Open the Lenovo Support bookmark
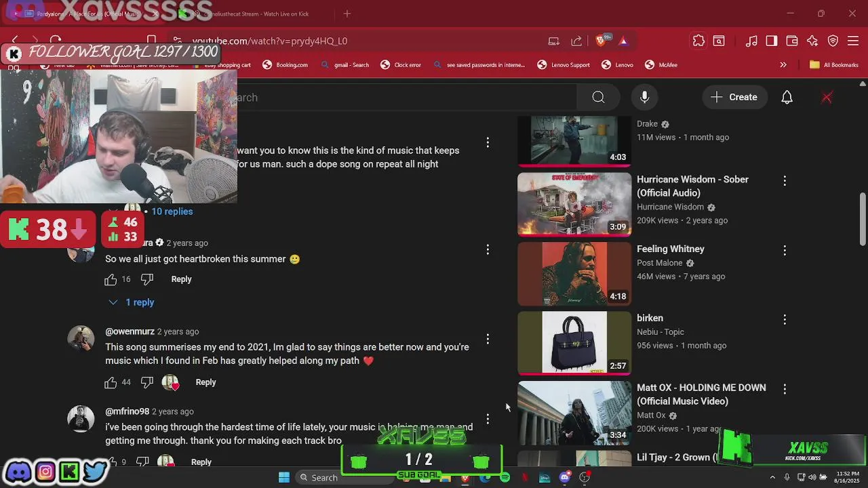 564,65
